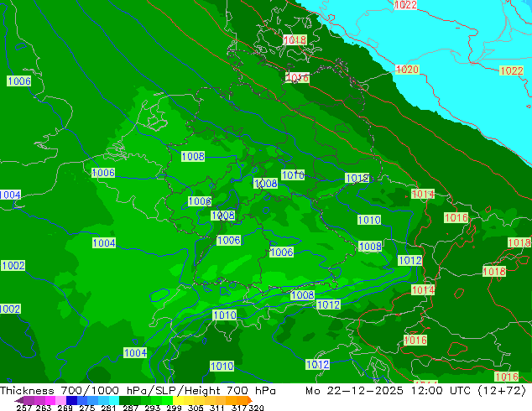The image size is (532, 411).
Task: Pick the bright yellow legend swatch above 299
Action: pos(178,400)
